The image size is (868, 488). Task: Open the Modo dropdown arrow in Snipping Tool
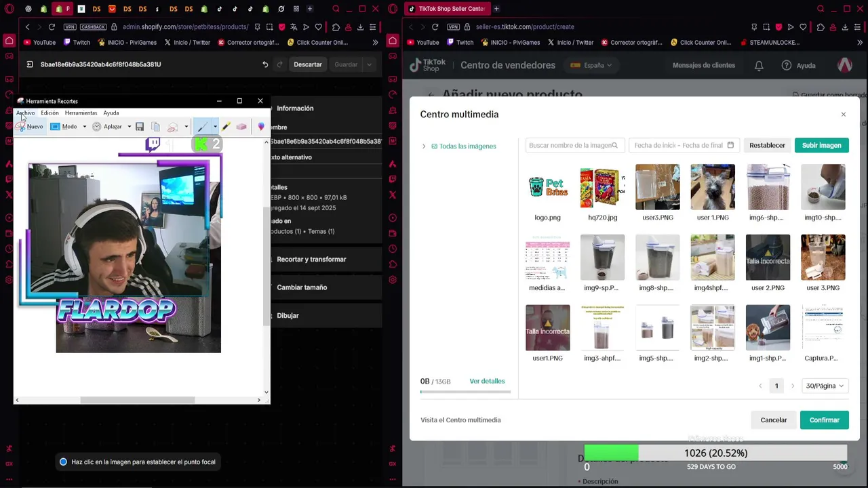[84, 127]
